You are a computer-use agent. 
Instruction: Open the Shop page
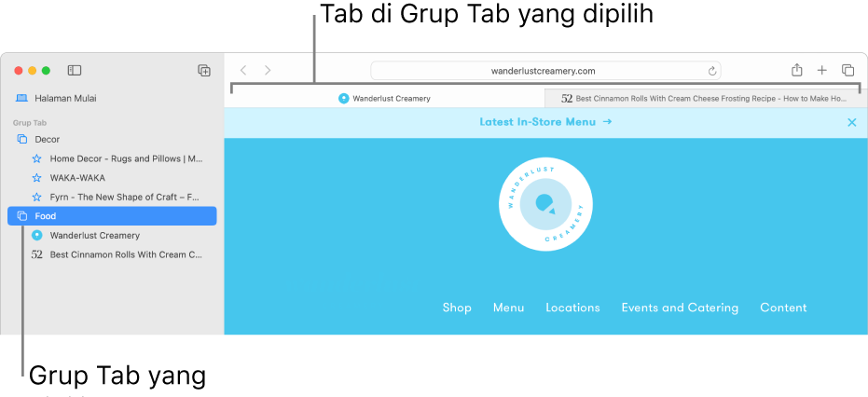[457, 308]
